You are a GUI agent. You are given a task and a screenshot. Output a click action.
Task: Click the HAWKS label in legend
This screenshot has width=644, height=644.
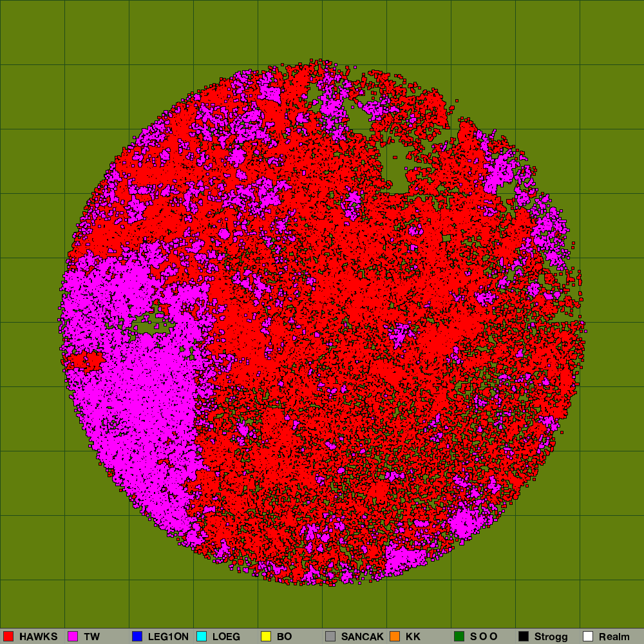[38, 637]
